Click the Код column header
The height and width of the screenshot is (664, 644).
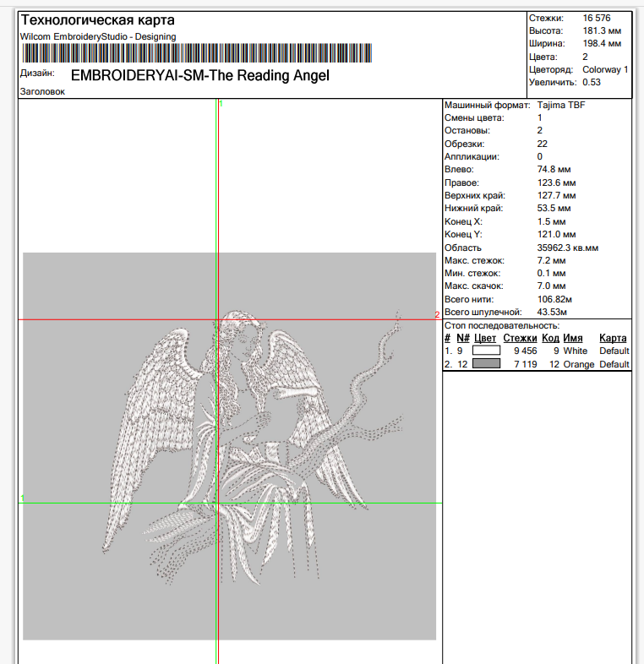tap(551, 338)
